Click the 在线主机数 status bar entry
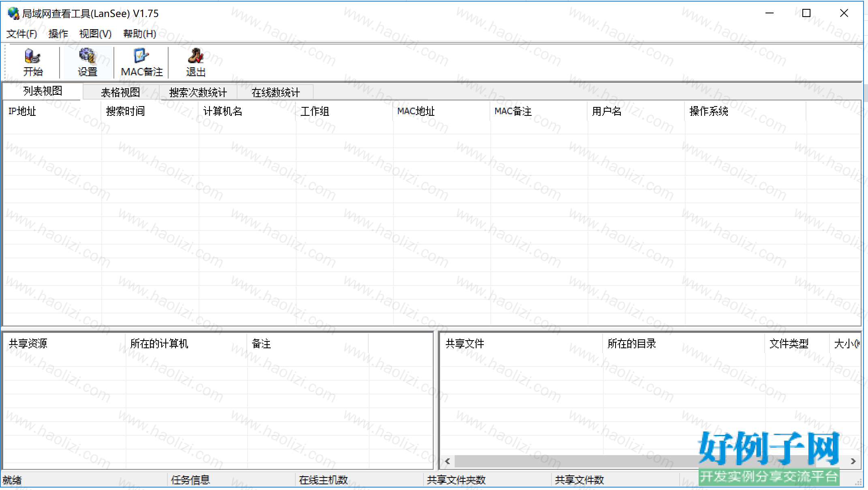868x490 pixels. click(323, 480)
